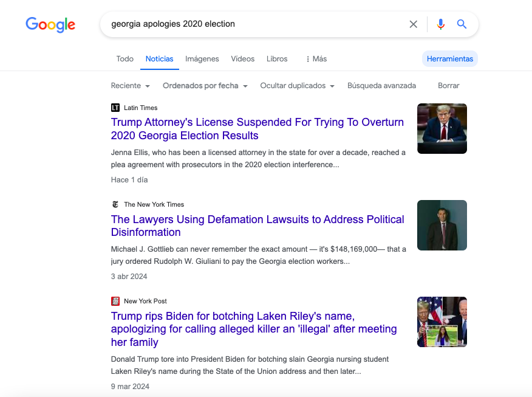The image size is (532, 397).
Task: Click the Google logo
Action: (x=50, y=24)
